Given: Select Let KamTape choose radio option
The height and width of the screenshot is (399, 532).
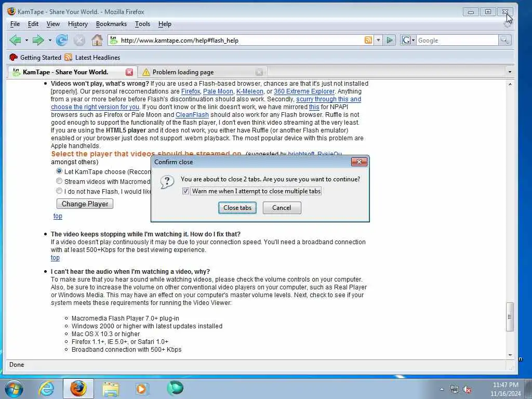Looking at the screenshot, I should [x=59, y=171].
